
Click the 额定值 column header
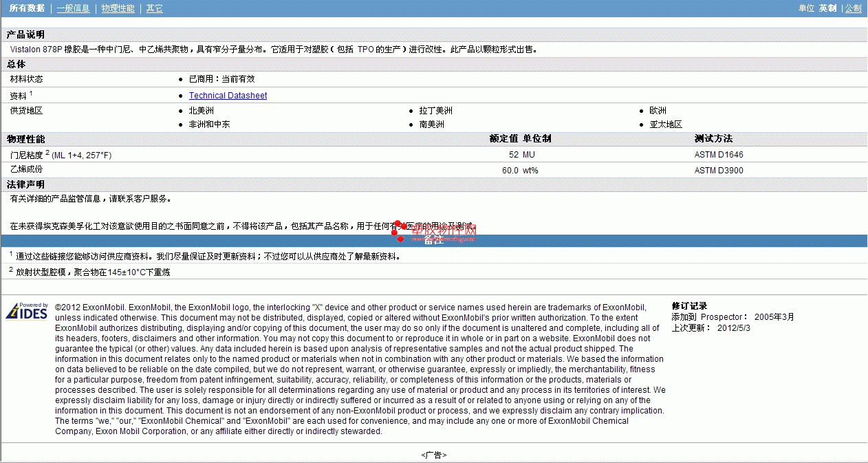[503, 139]
